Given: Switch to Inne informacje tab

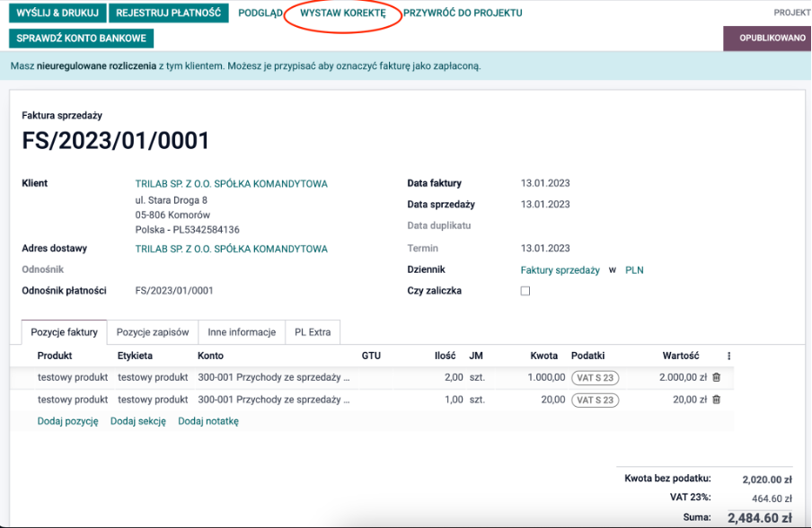Looking at the screenshot, I should (242, 332).
